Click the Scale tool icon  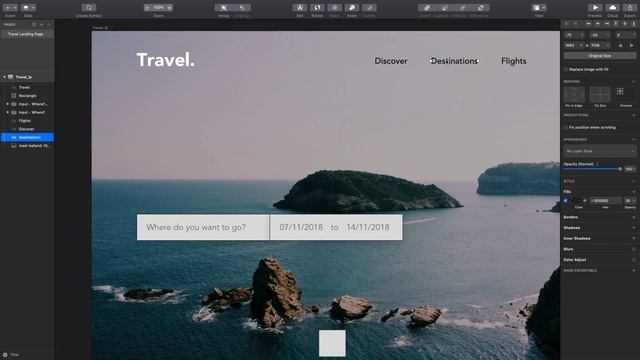point(352,8)
